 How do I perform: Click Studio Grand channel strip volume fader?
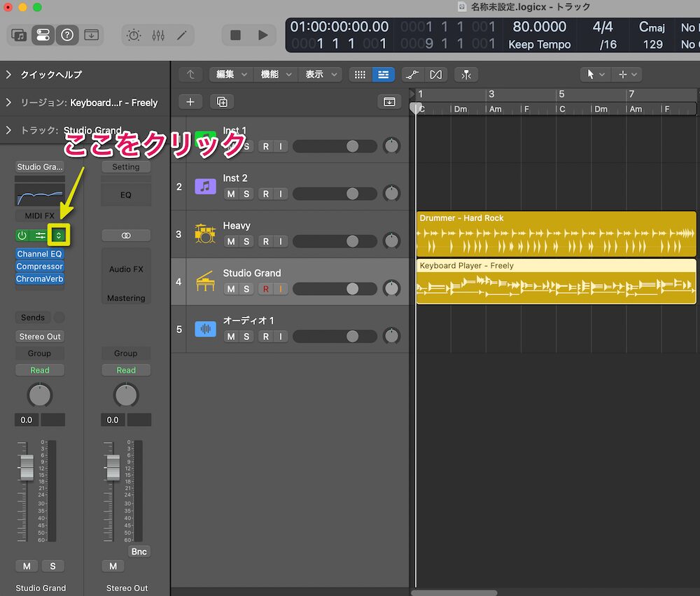coord(27,467)
